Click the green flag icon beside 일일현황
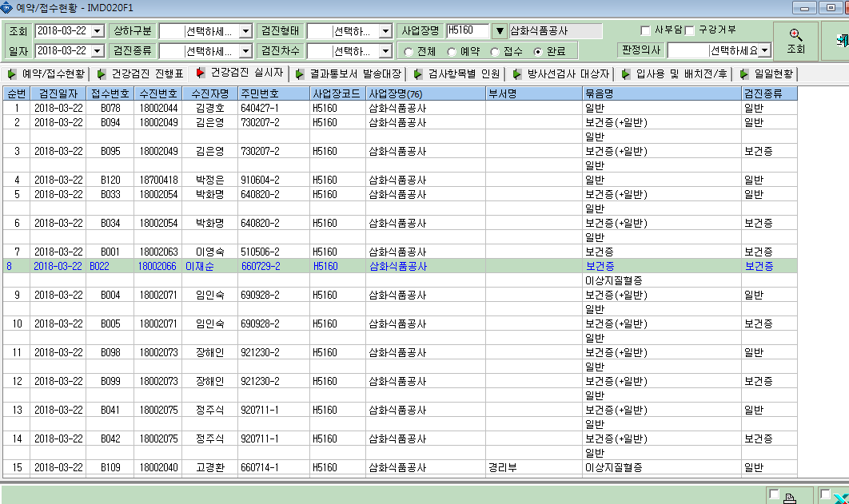Screen dimensions: 849x504 [x=744, y=74]
